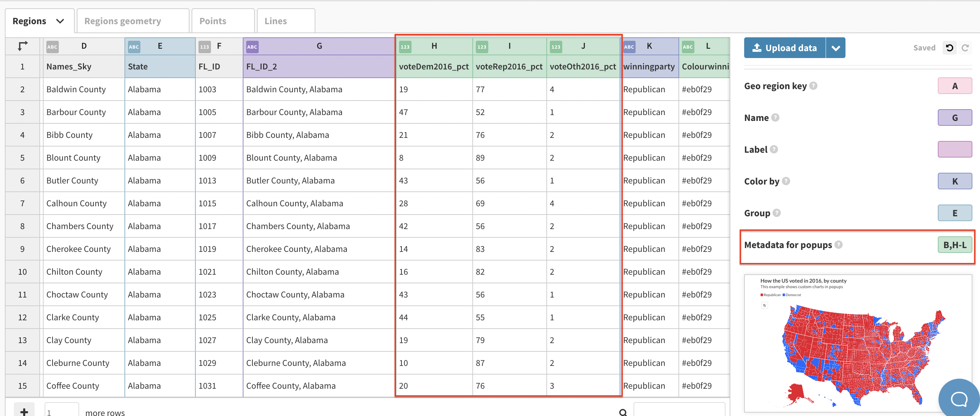Screen dimensions: 980x416
Task: Open help tooltip beside Label
Action: click(x=774, y=150)
